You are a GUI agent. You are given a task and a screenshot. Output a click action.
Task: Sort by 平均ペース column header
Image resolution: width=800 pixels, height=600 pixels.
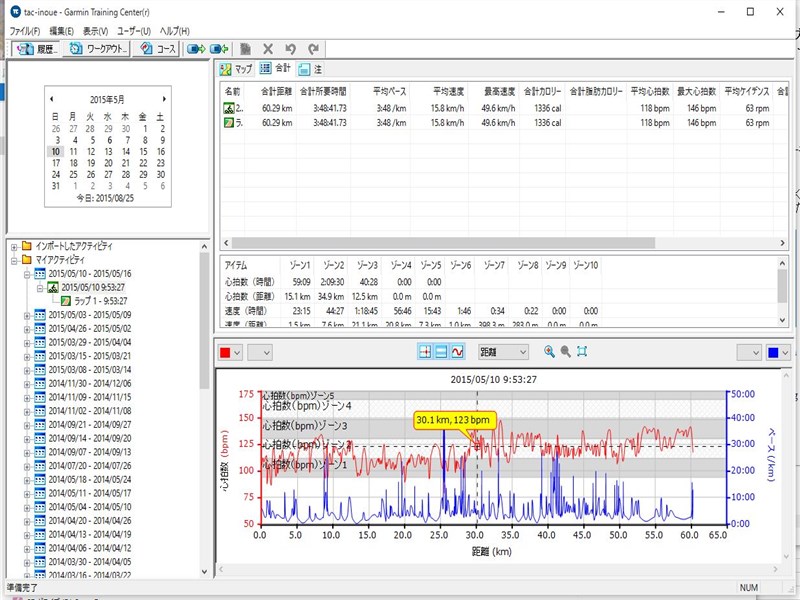tap(389, 91)
